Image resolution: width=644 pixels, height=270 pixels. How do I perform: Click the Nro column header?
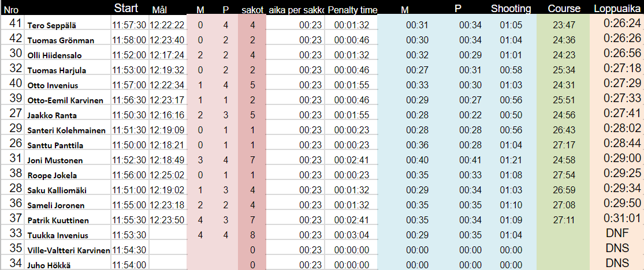(x=11, y=10)
